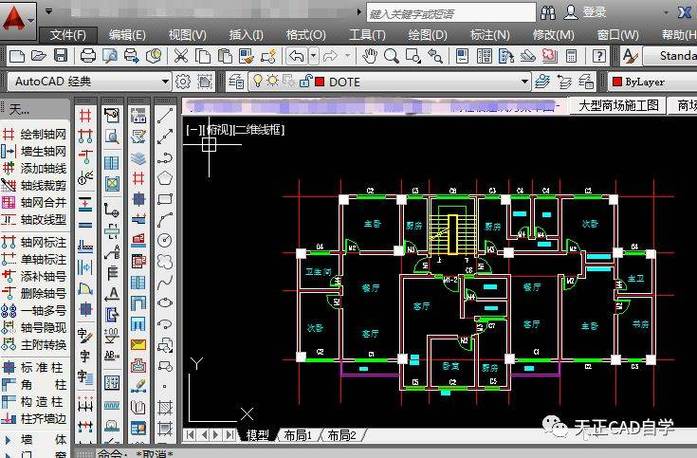Click the Cut scissors icon
The width and height of the screenshot is (697, 458).
181,56
